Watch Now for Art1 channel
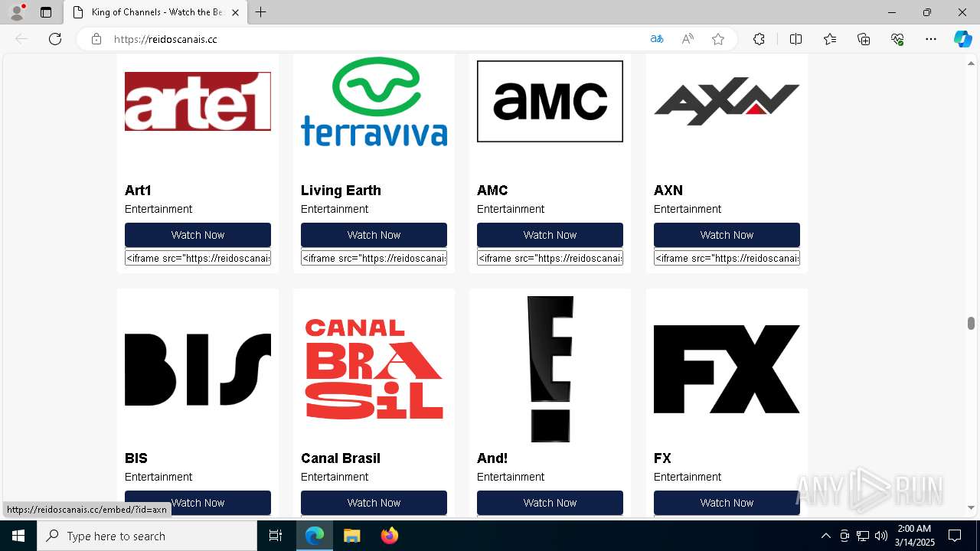The width and height of the screenshot is (980, 551). [198, 235]
